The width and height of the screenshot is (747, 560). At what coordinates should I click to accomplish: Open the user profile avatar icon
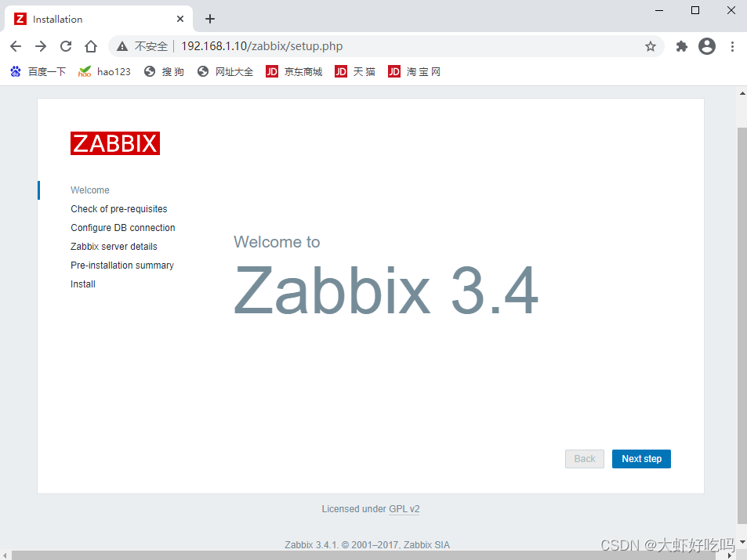click(707, 46)
